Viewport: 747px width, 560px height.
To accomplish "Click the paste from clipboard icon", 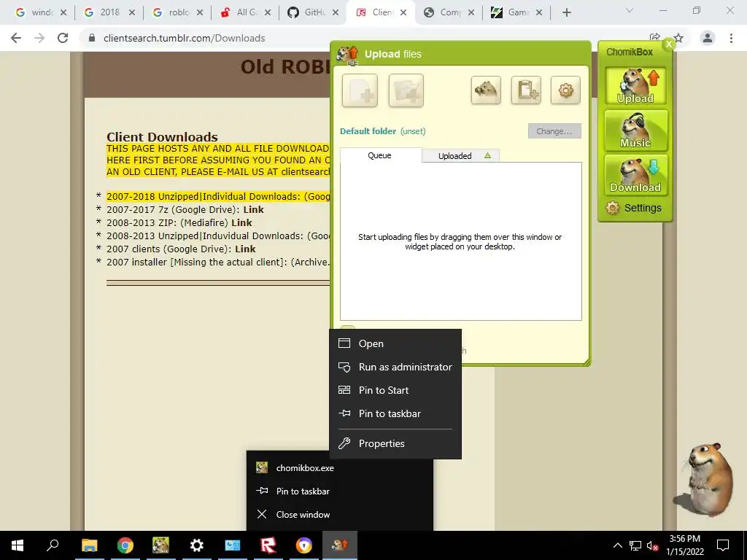I will pos(526,90).
